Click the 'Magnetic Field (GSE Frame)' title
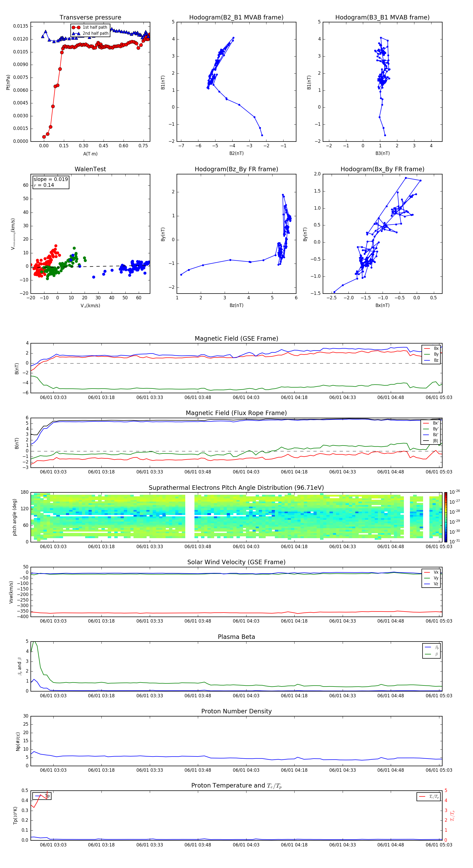This screenshot has width=473, height=868. (x=236, y=339)
